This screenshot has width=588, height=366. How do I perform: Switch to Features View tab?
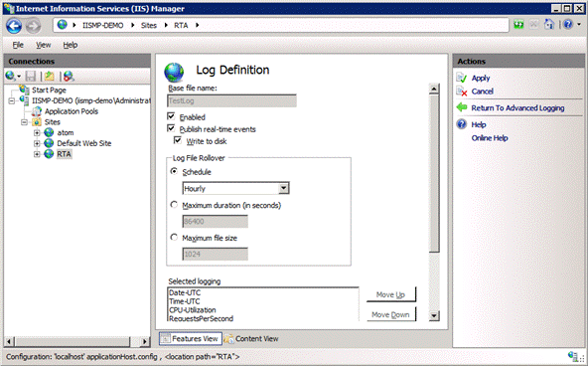pyautogui.click(x=191, y=338)
